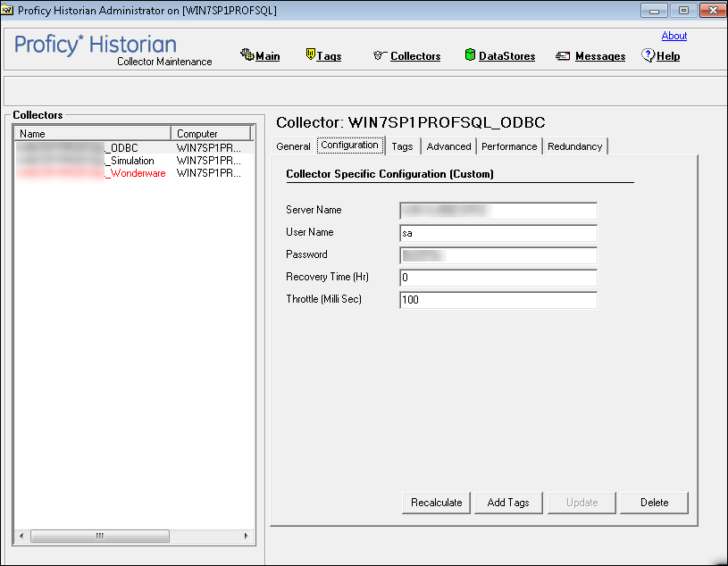Viewport: 728px width, 566px height.
Task: Click the collectors list horizontal scrollbar thumb
Action: 100,536
